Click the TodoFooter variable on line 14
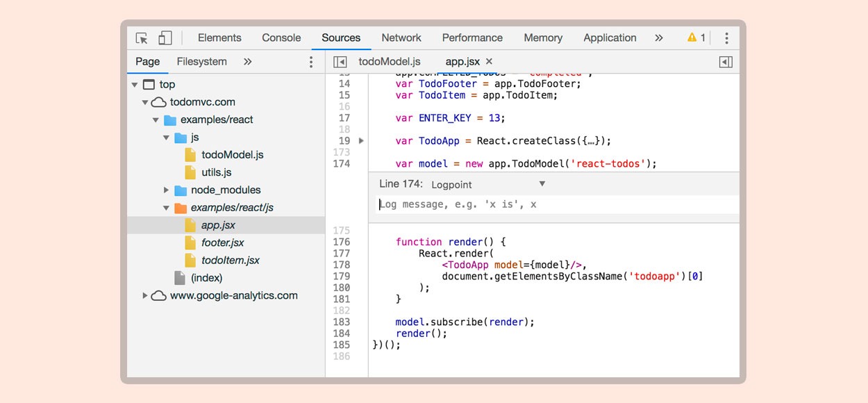This screenshot has height=403, width=868. click(x=447, y=84)
